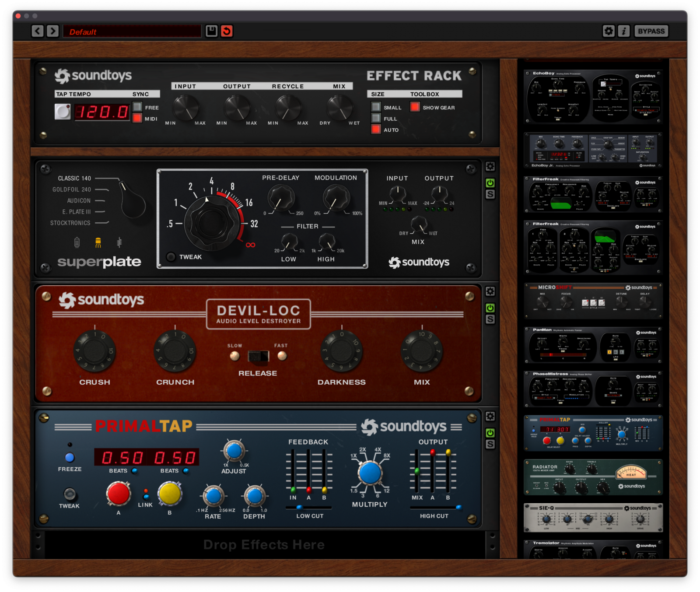Screen dimensions: 700x592
Task: Enable FREE sync mode
Action: click(x=137, y=107)
